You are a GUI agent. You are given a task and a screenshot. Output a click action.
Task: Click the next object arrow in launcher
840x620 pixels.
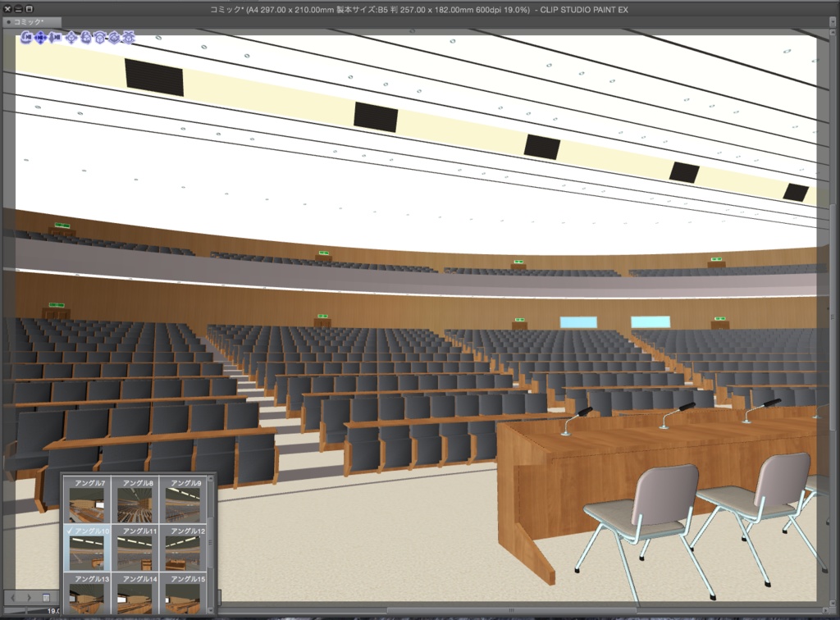(x=29, y=597)
